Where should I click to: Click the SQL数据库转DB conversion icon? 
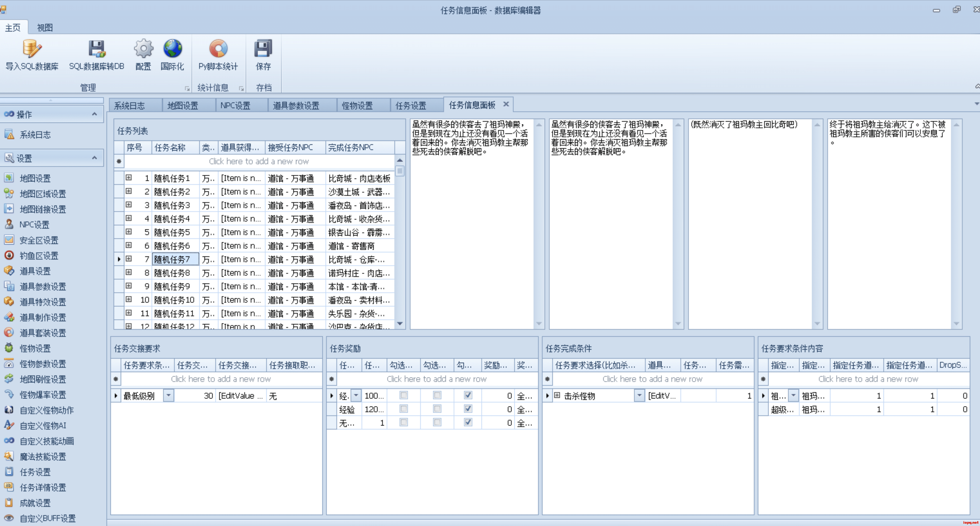point(97,49)
